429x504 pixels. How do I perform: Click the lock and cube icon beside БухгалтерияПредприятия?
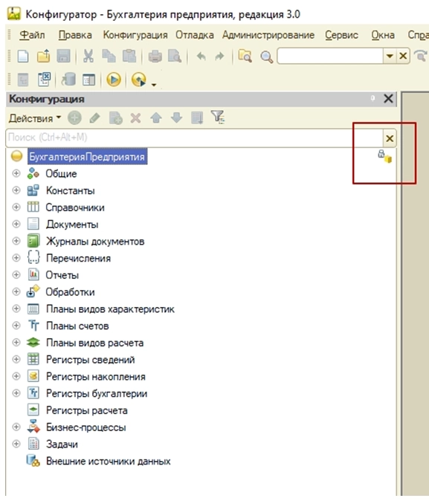384,156
